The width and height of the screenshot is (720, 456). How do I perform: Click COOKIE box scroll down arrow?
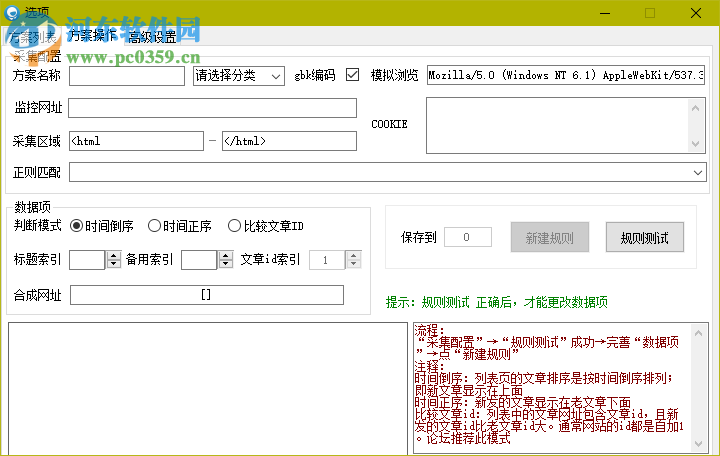695,144
